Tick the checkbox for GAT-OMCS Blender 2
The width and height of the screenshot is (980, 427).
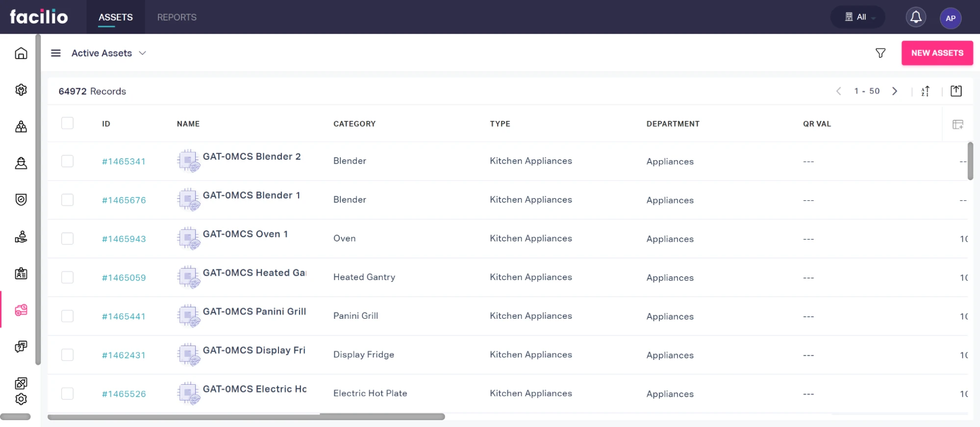click(x=67, y=161)
